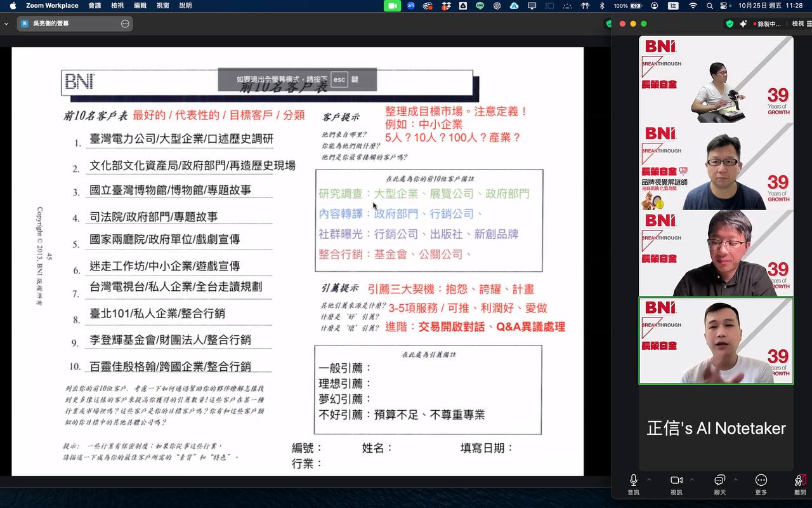Click the display mirroring menu bar icon
This screenshot has height=508, width=812.
tap(532, 5)
